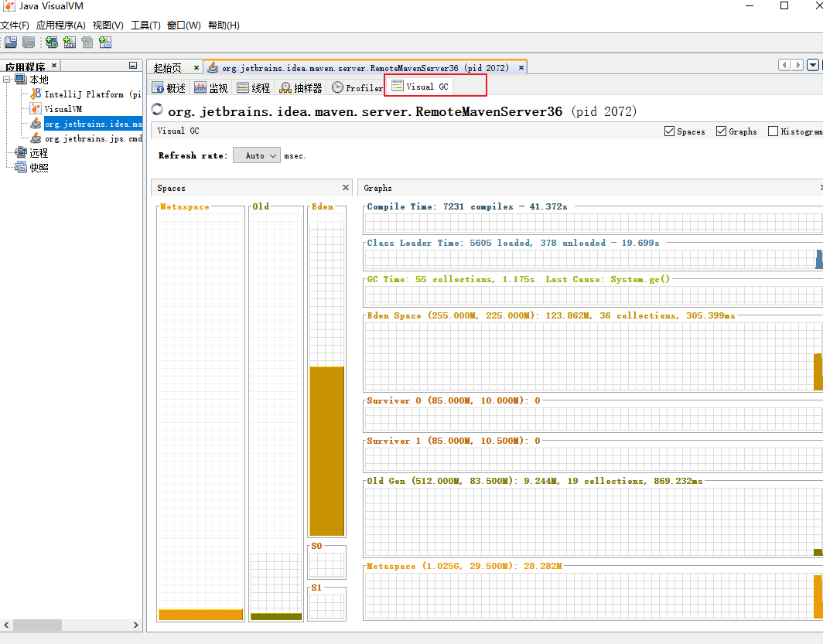
Task: Select the Visual GC sub-tab
Action: pos(421,87)
